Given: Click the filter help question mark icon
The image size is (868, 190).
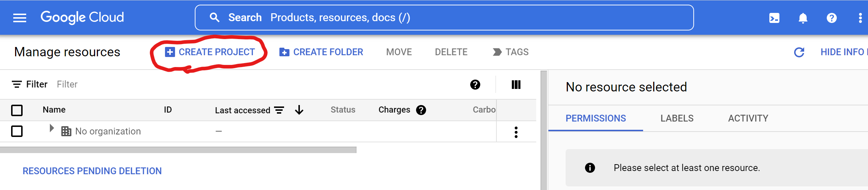Looking at the screenshot, I should click(x=475, y=85).
